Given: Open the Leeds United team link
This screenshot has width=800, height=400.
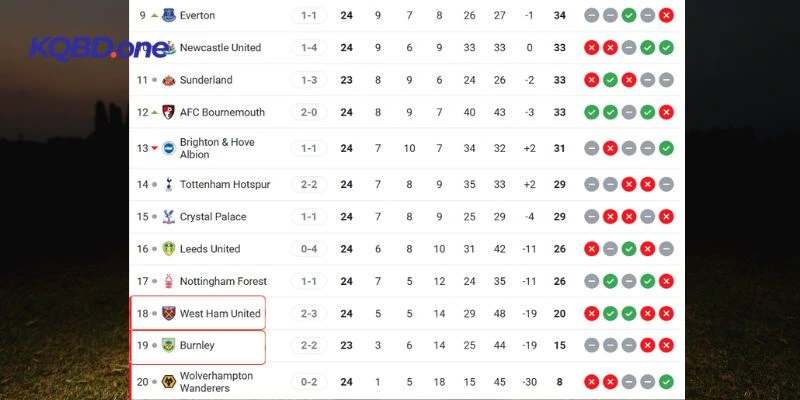Looking at the screenshot, I should tap(210, 249).
